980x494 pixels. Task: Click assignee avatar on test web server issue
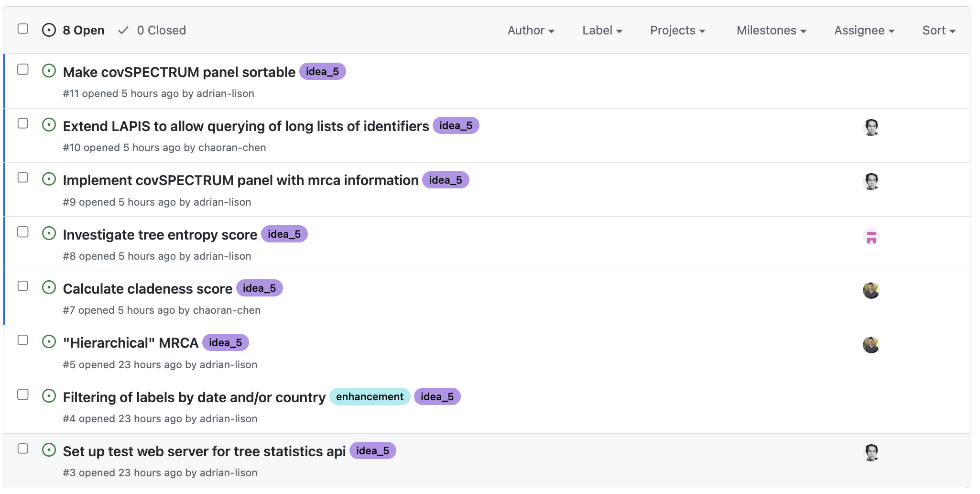pos(871,452)
